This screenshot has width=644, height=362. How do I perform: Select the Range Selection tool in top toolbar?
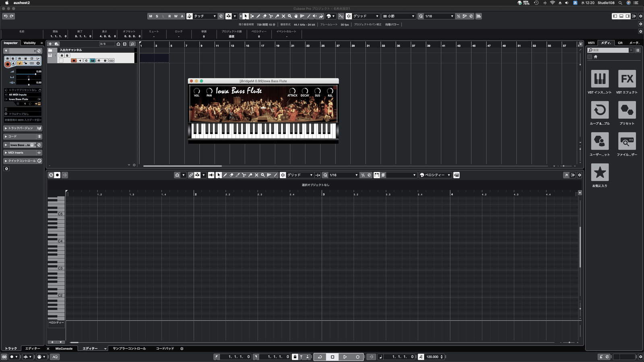point(252,16)
